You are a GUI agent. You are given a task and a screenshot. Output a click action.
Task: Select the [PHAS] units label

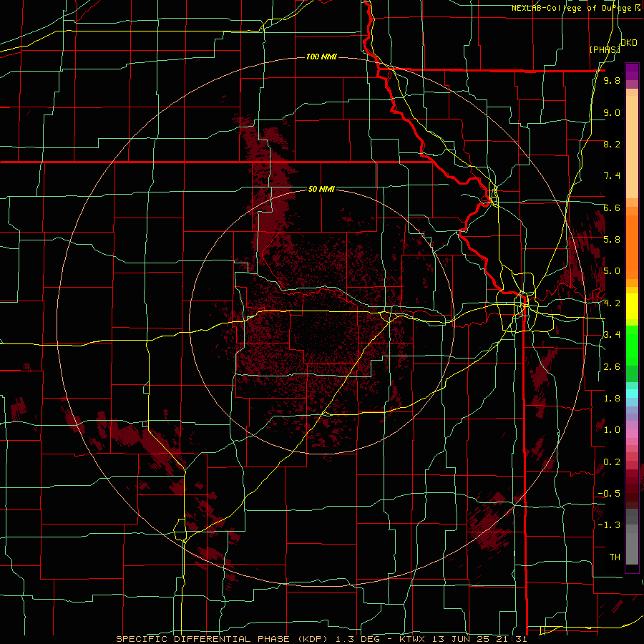pyautogui.click(x=605, y=50)
